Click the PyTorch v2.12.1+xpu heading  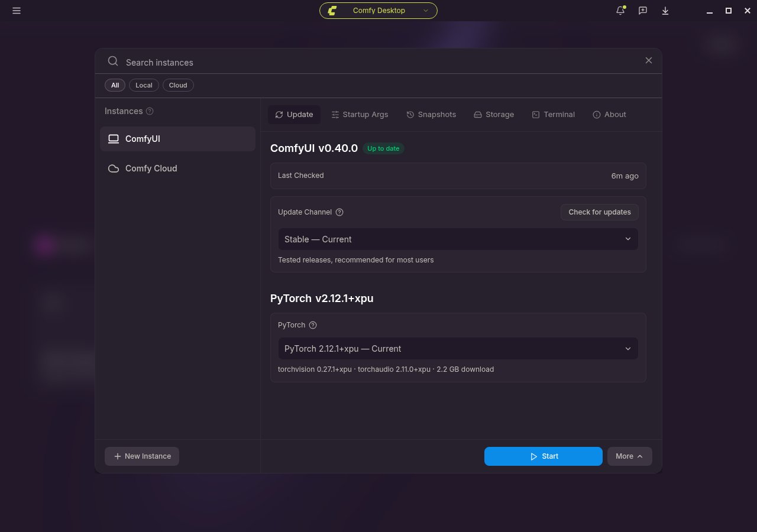tap(322, 299)
